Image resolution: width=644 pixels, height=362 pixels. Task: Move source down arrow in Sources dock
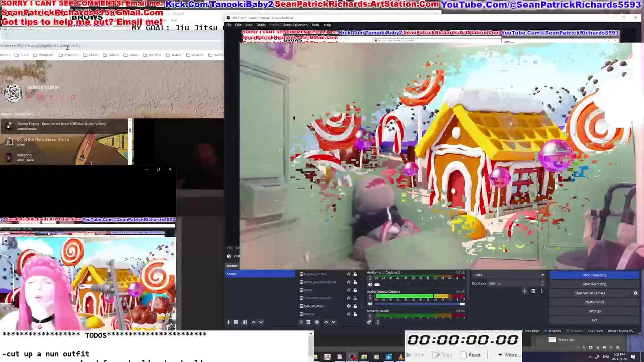click(x=333, y=322)
